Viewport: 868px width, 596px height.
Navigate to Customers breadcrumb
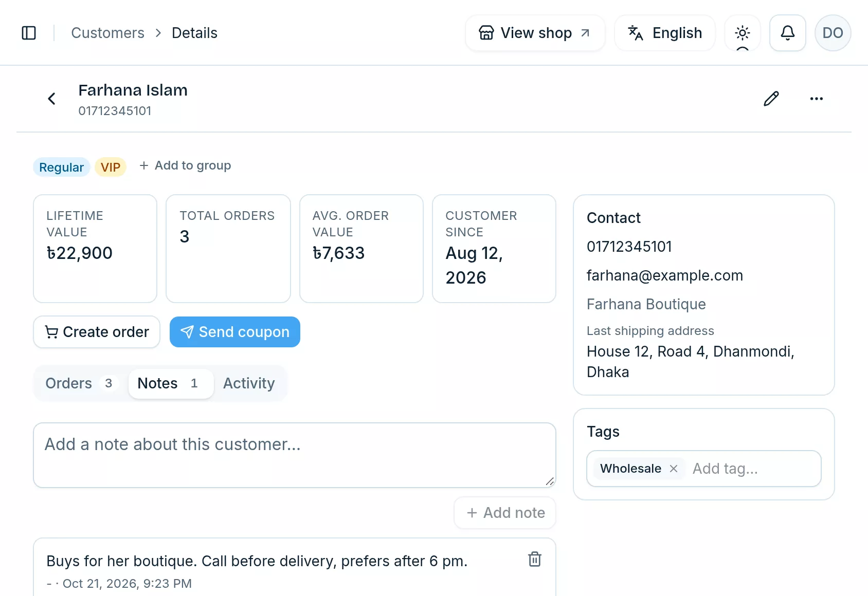coord(107,33)
